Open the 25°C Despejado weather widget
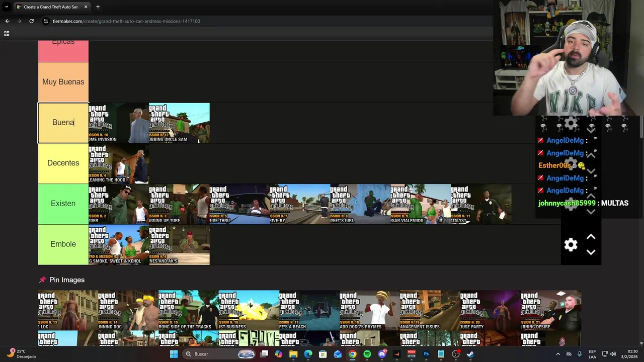 pos(20,354)
